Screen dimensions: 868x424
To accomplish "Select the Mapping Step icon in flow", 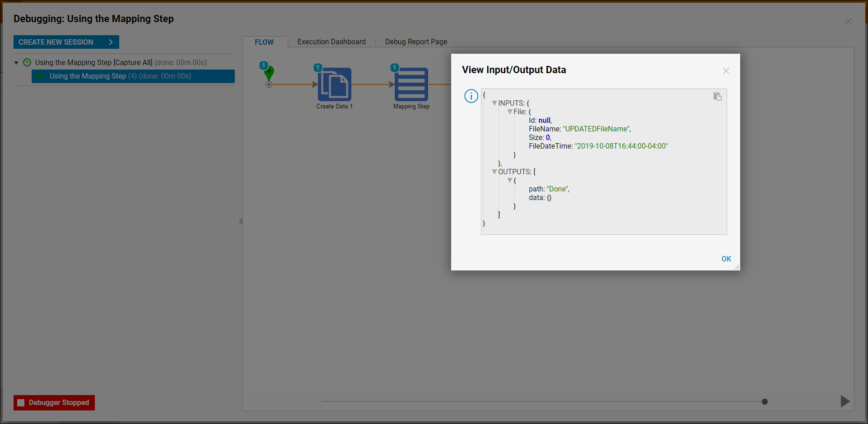I will (411, 84).
